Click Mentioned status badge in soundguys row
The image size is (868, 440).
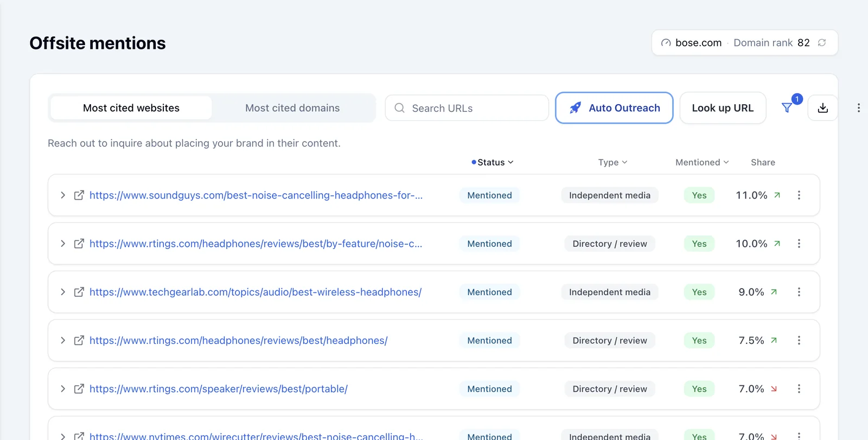point(489,195)
